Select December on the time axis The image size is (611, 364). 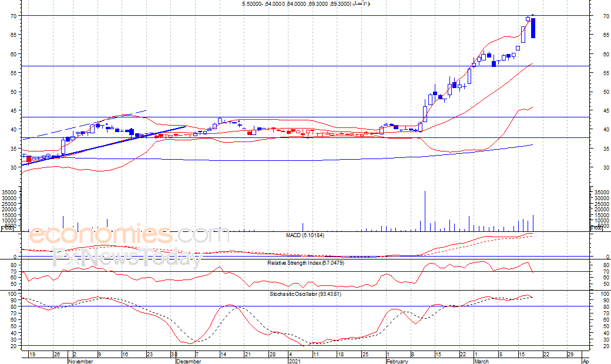pyautogui.click(x=189, y=361)
